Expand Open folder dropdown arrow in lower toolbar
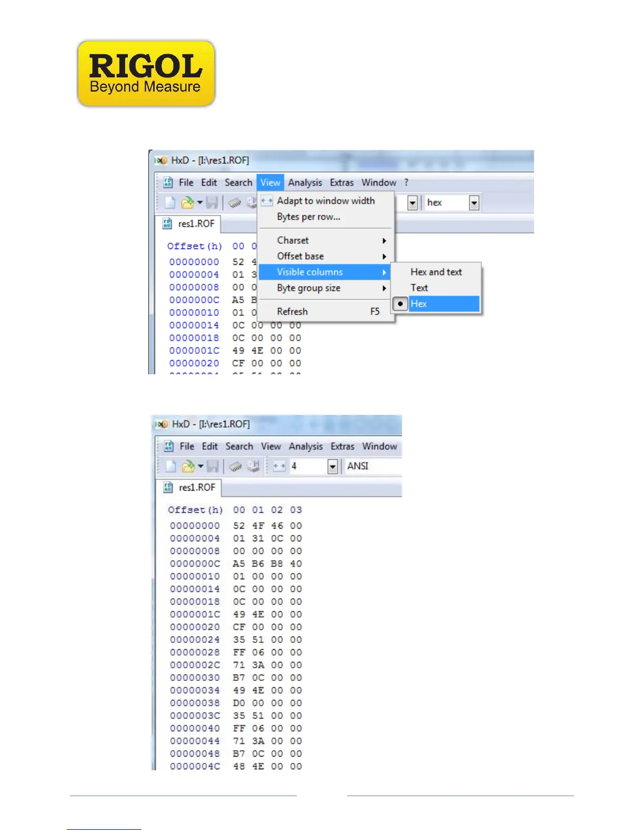 click(x=200, y=466)
